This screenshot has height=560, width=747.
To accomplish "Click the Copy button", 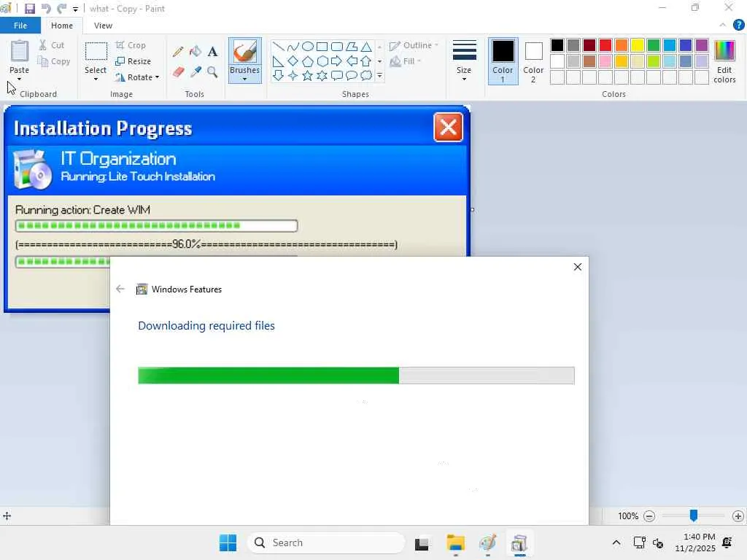I will (54, 61).
